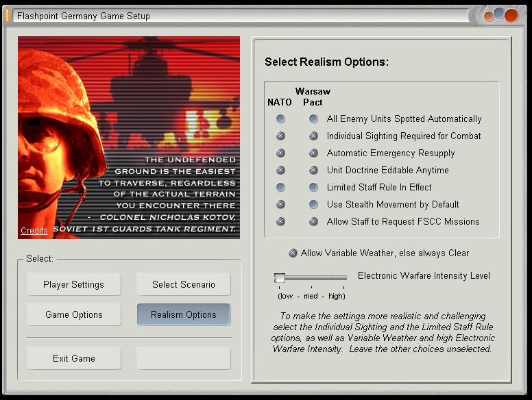Screen dimensions: 532x400
Task: Select Realism Options button
Action: pyautogui.click(x=184, y=314)
